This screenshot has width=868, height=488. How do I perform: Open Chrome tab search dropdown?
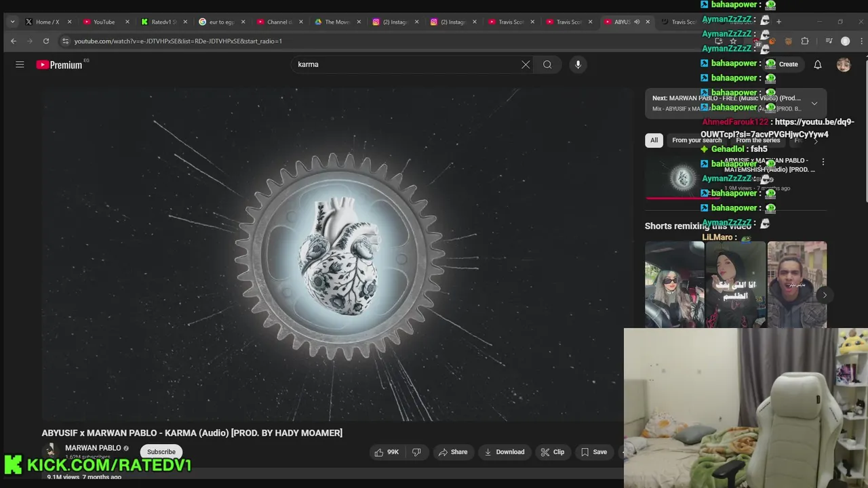(x=12, y=22)
